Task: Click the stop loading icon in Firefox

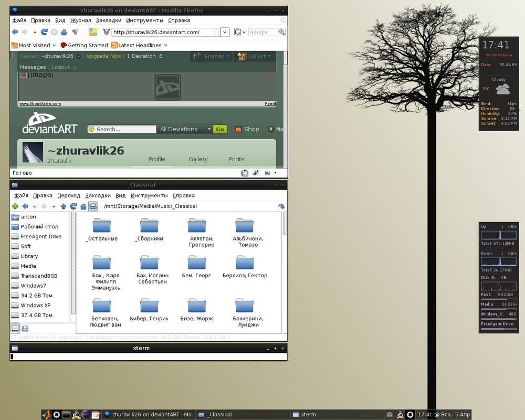Action: coord(54,31)
